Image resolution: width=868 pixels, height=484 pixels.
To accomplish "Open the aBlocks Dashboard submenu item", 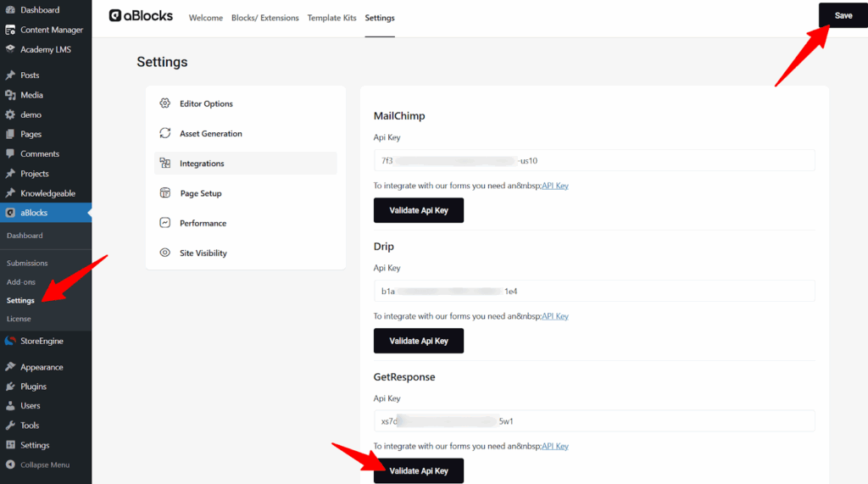I will click(x=25, y=236).
